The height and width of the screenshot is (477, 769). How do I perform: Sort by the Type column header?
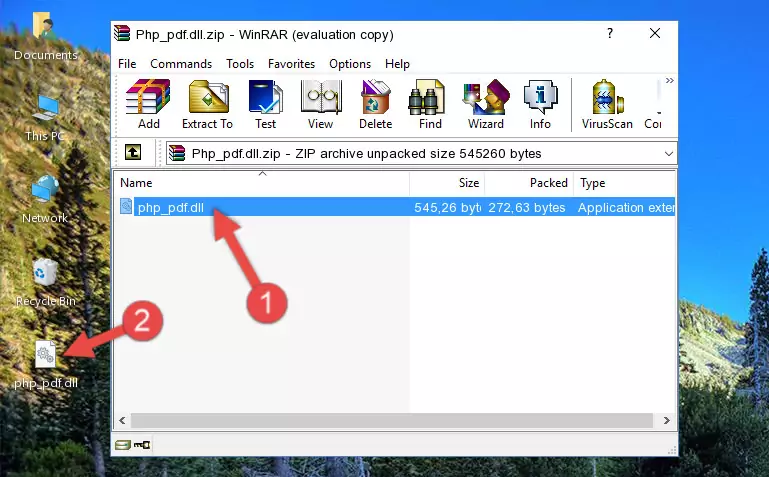[x=624, y=183]
